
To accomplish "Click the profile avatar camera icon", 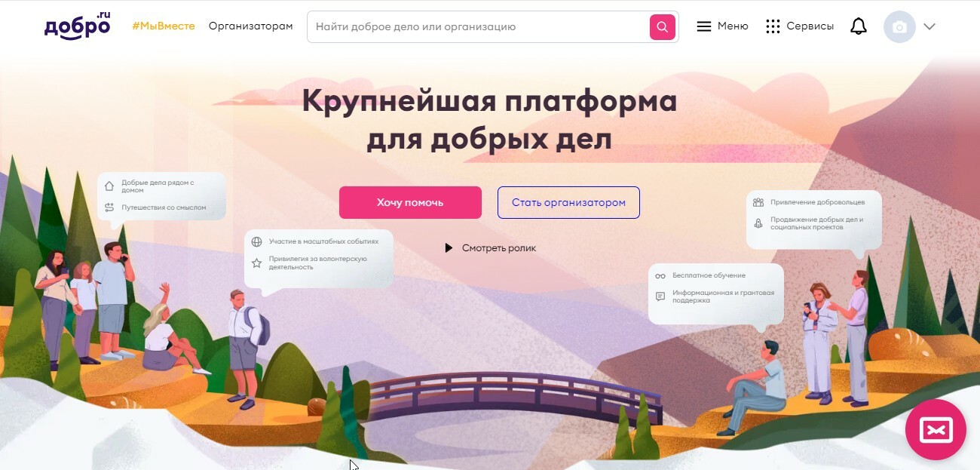I will (x=899, y=26).
